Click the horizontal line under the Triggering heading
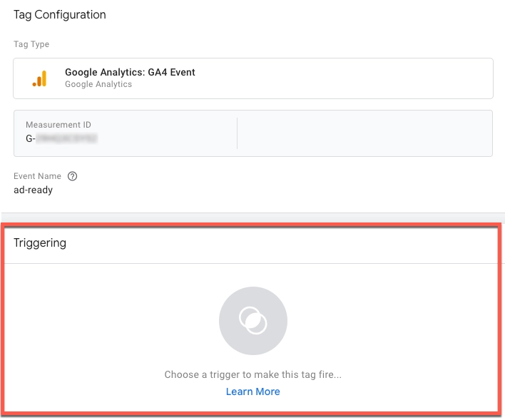Screen dimensions: 505x420 pyautogui.click(x=252, y=263)
